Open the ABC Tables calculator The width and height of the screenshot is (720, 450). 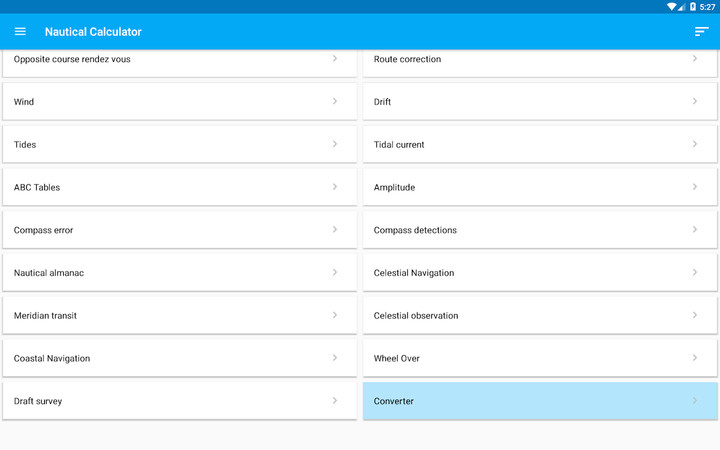(x=179, y=187)
